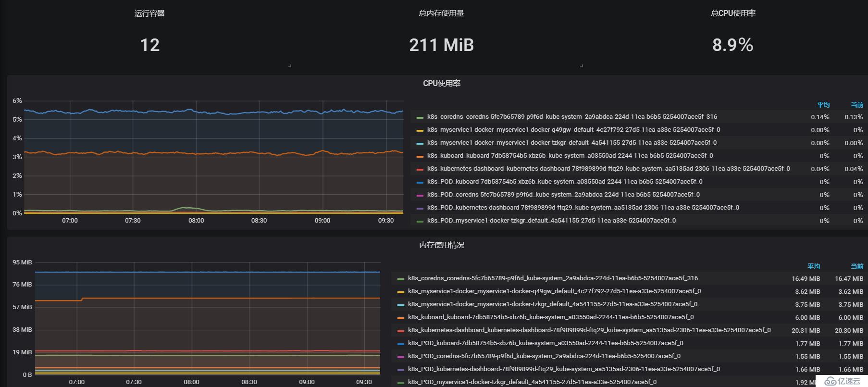868x387 pixels.
Task: Click the magenta swatch of k8s_POD_coredns in memory legend
Action: 401,357
